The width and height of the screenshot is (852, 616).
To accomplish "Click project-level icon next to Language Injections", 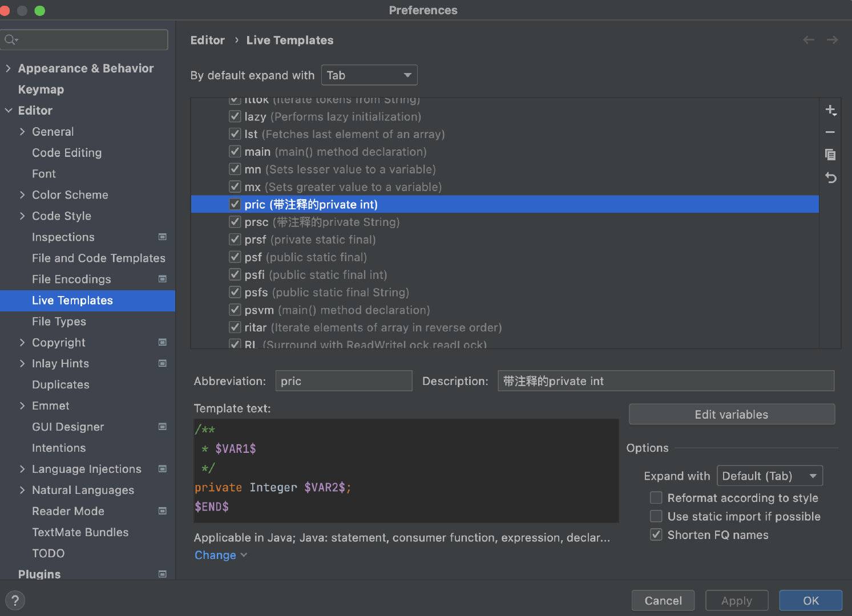I will (163, 469).
